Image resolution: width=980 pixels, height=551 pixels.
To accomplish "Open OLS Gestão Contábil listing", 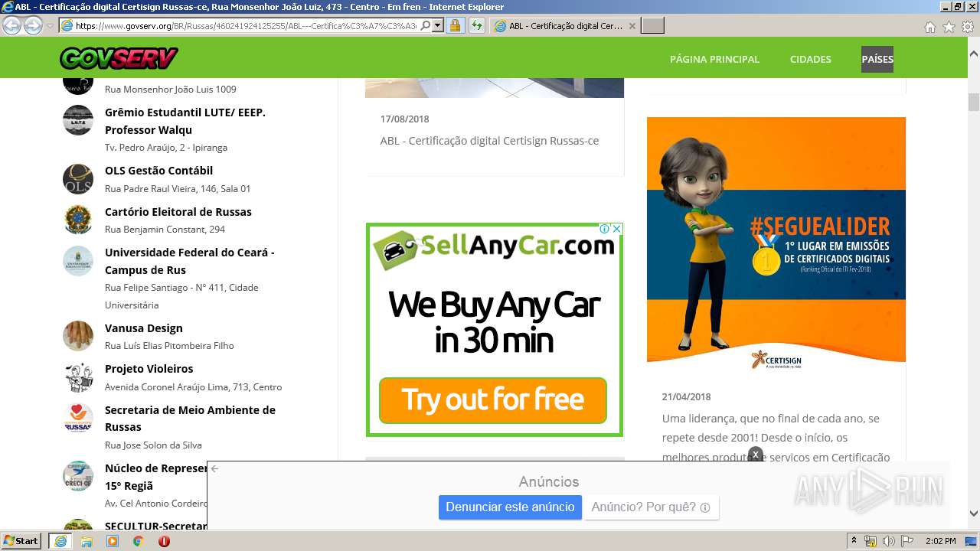I will click(158, 171).
